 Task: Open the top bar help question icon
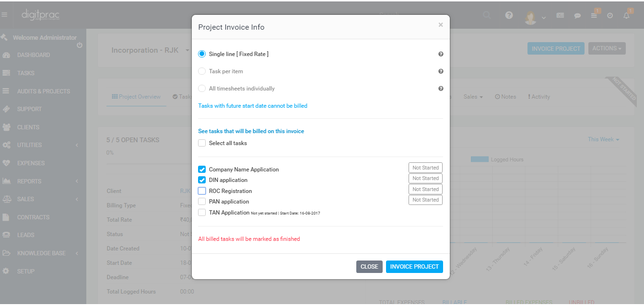pos(509,15)
